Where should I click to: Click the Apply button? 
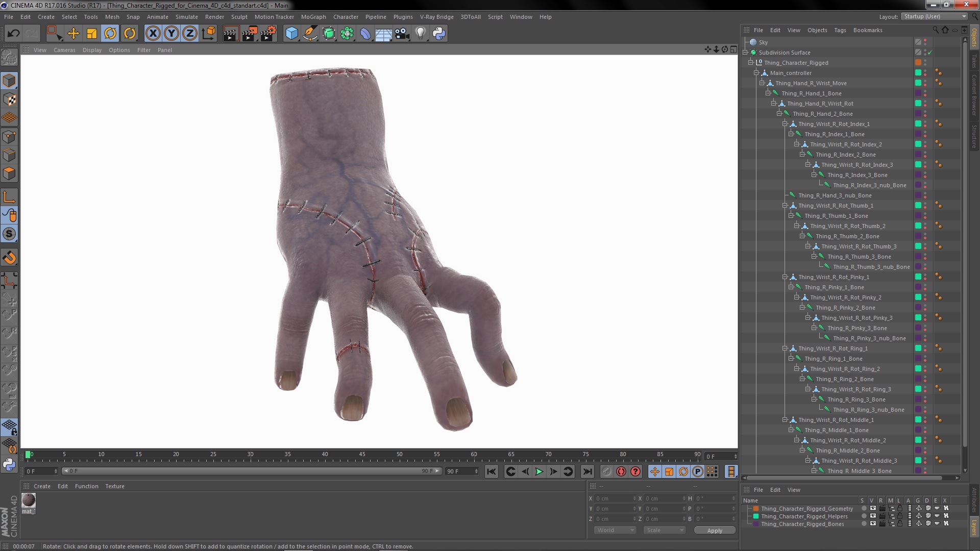click(715, 531)
